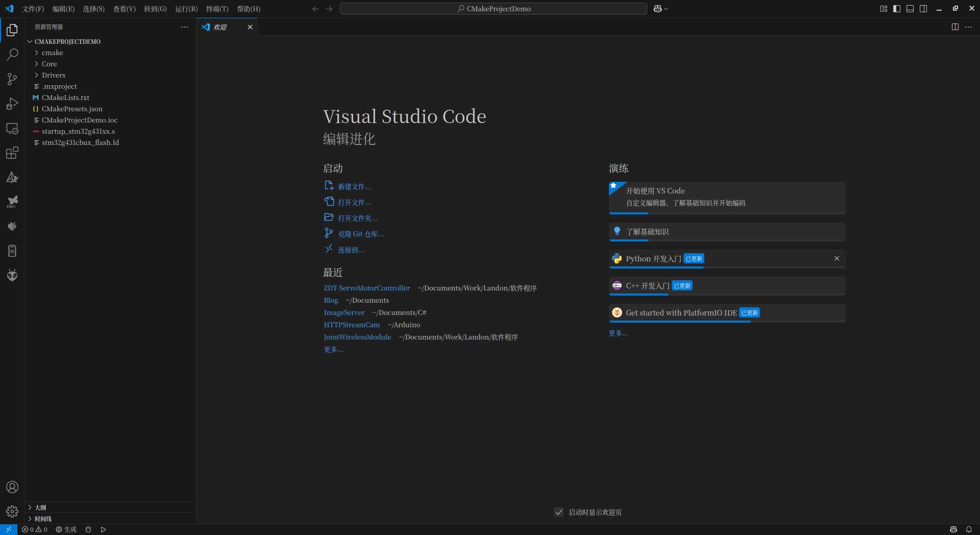Open the PlatformIO alien icon view
The image size is (980, 535).
[12, 275]
